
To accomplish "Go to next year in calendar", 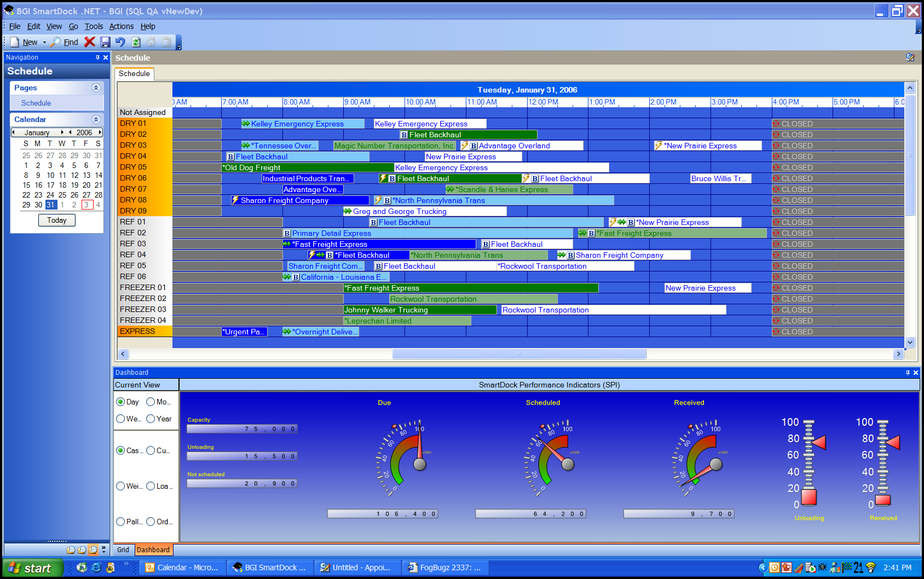I will pyautogui.click(x=100, y=132).
